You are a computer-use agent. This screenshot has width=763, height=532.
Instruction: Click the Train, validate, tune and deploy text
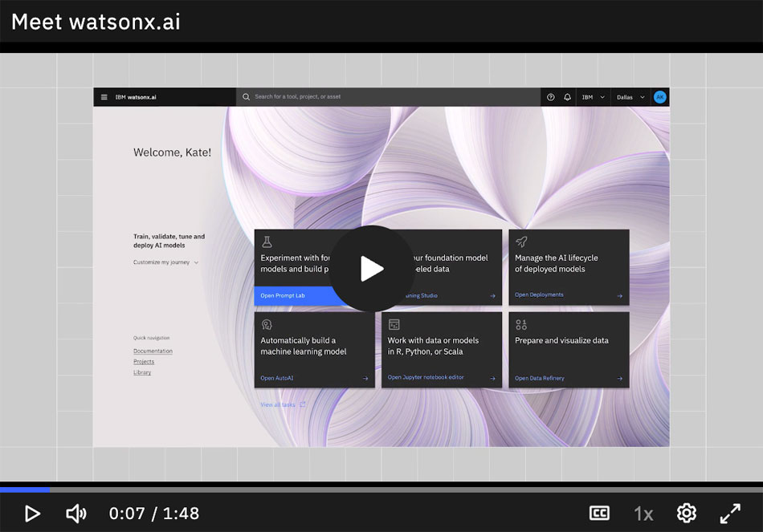pyautogui.click(x=169, y=241)
